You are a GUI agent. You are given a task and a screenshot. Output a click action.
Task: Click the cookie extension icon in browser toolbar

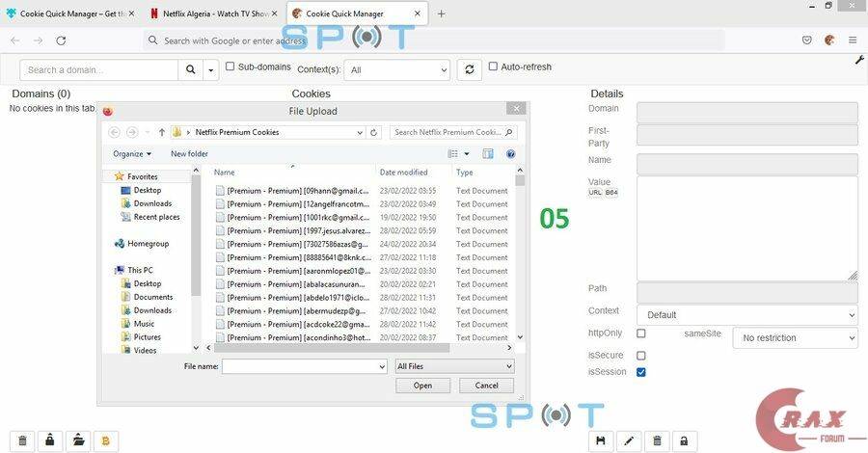(829, 40)
